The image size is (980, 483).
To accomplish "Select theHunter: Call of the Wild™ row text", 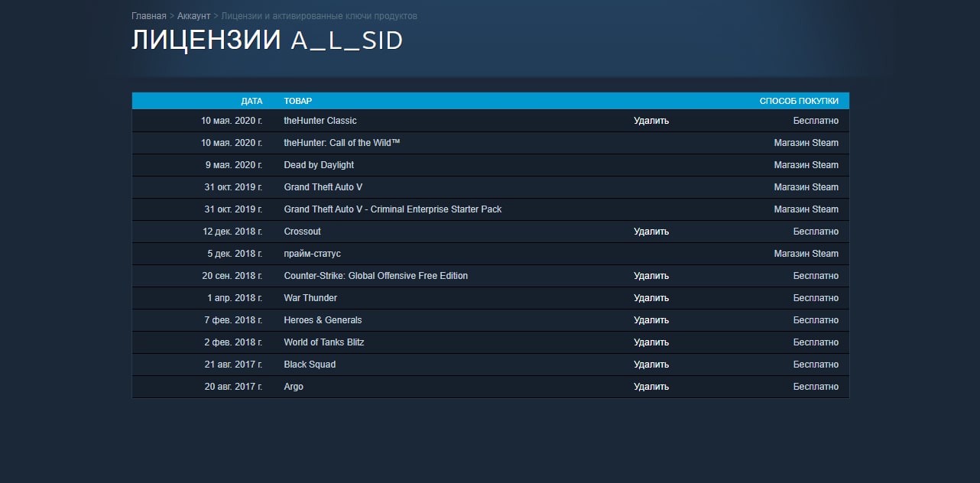I will click(x=342, y=143).
